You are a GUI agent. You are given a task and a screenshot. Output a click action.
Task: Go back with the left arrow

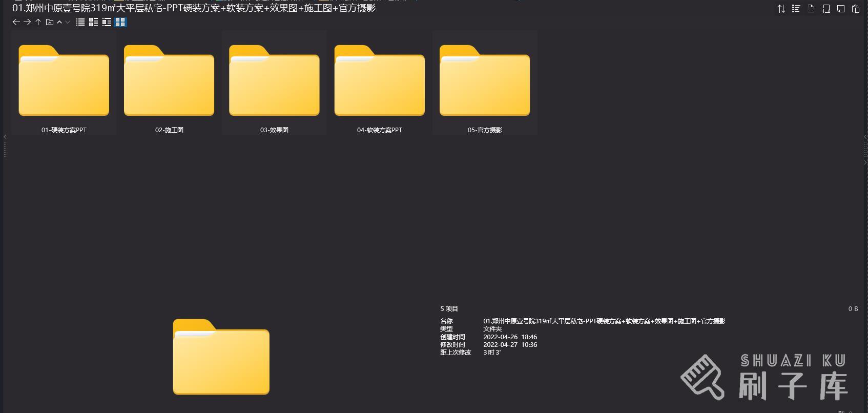[16, 22]
